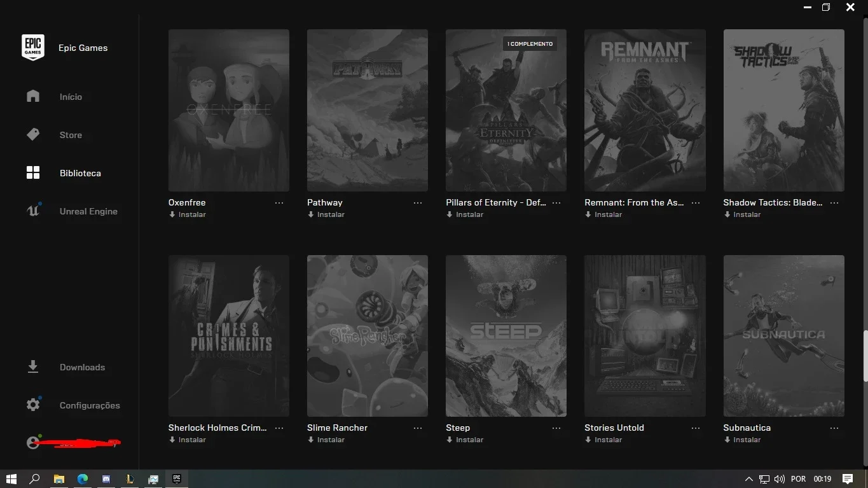Click the user profile avatar icon
Image resolution: width=868 pixels, height=488 pixels.
(x=33, y=443)
